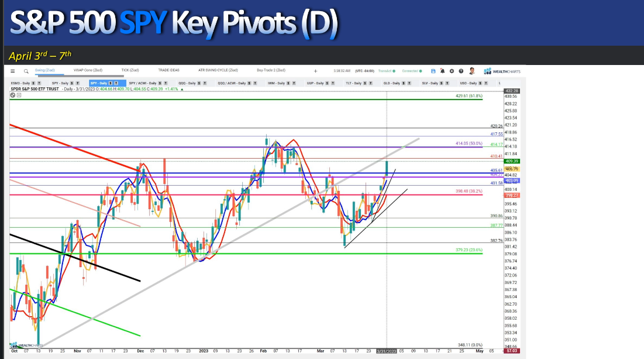Click the blue save workspace icon
Screen dimensions: 644x359
coord(433,71)
